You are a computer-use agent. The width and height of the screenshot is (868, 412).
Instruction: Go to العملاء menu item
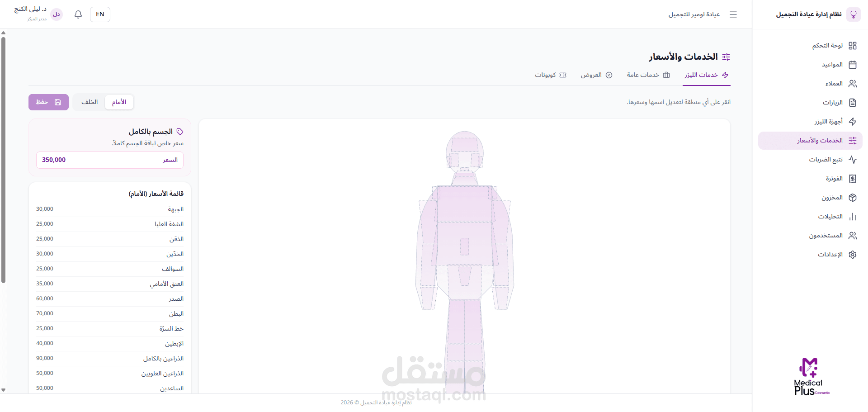point(810,84)
